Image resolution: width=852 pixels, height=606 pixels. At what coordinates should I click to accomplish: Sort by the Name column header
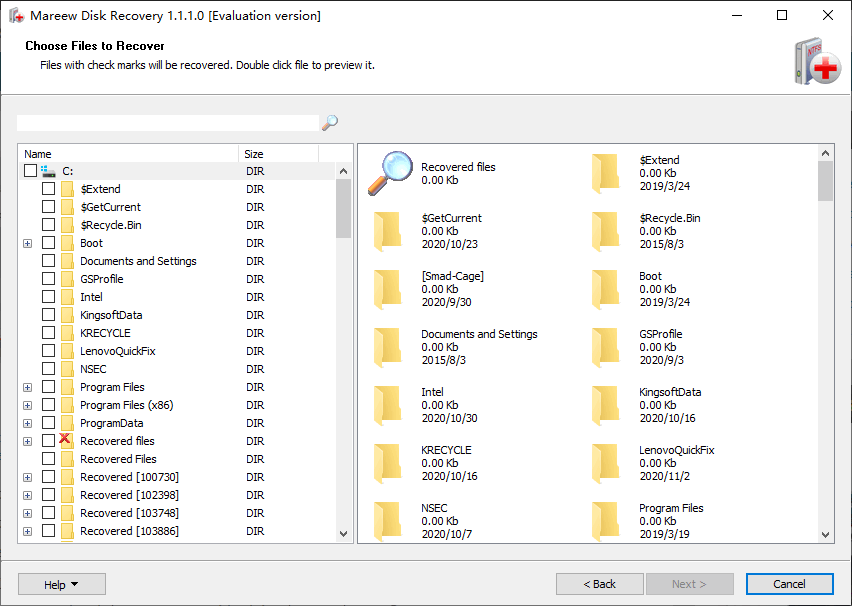pos(129,154)
